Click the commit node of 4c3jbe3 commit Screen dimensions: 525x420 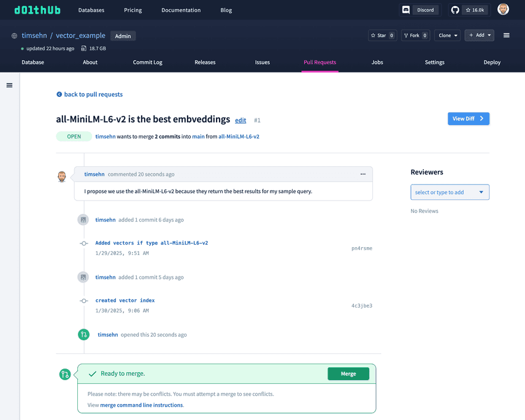(x=83, y=301)
